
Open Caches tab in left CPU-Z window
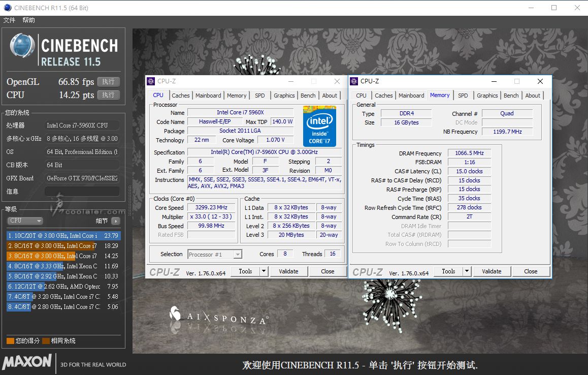(x=181, y=96)
